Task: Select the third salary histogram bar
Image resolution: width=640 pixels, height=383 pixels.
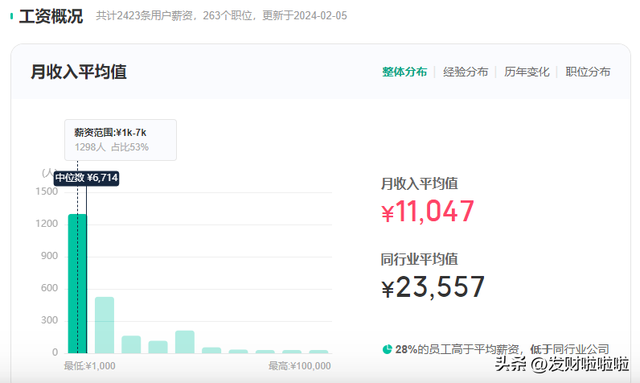Action: coord(131,344)
